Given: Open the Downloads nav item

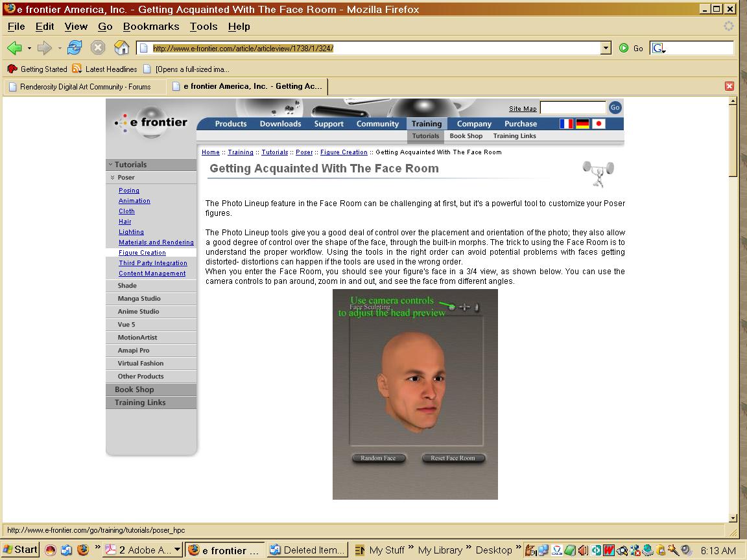Looking at the screenshot, I should click(x=280, y=124).
